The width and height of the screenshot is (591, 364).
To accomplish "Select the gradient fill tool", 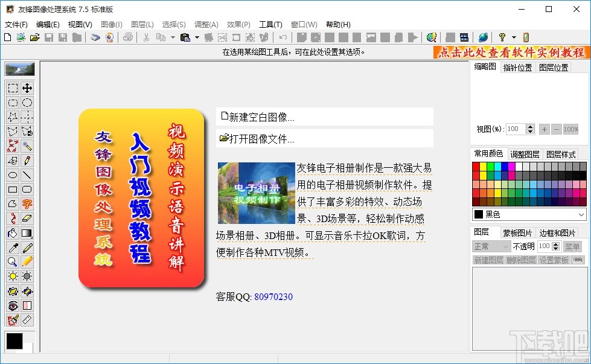I will (27, 233).
